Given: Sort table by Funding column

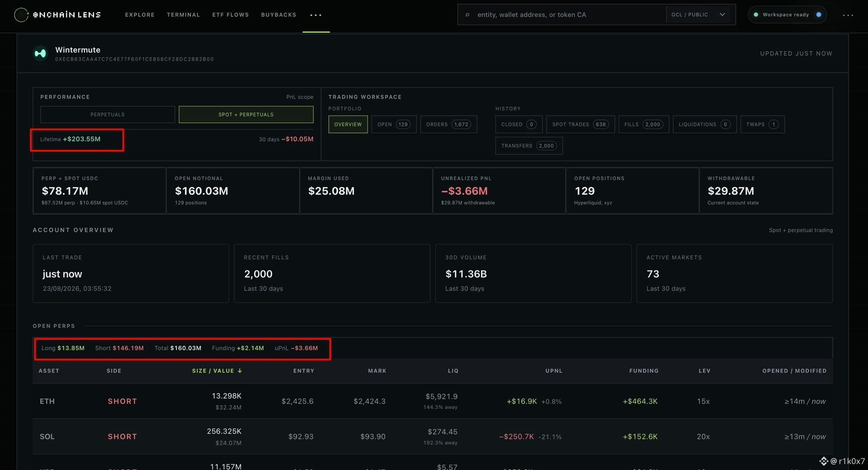Looking at the screenshot, I should pos(644,371).
